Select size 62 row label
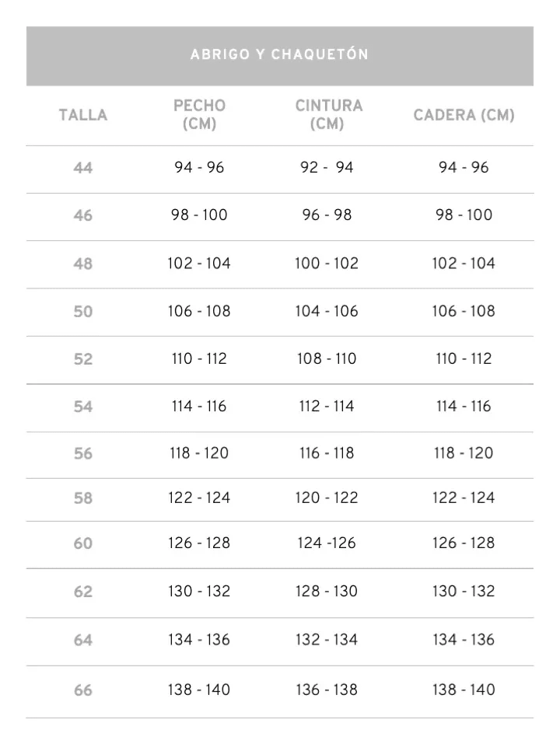The height and width of the screenshot is (744, 560). (82, 592)
